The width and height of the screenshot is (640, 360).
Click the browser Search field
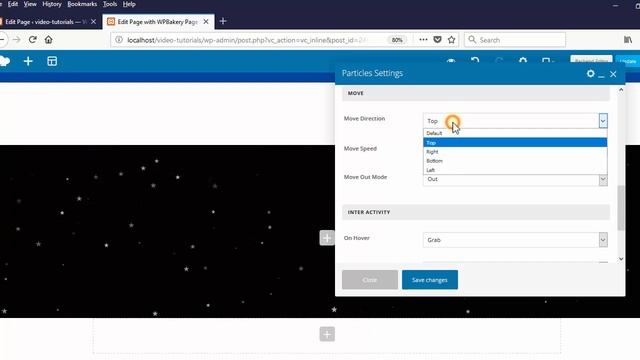tap(515, 40)
